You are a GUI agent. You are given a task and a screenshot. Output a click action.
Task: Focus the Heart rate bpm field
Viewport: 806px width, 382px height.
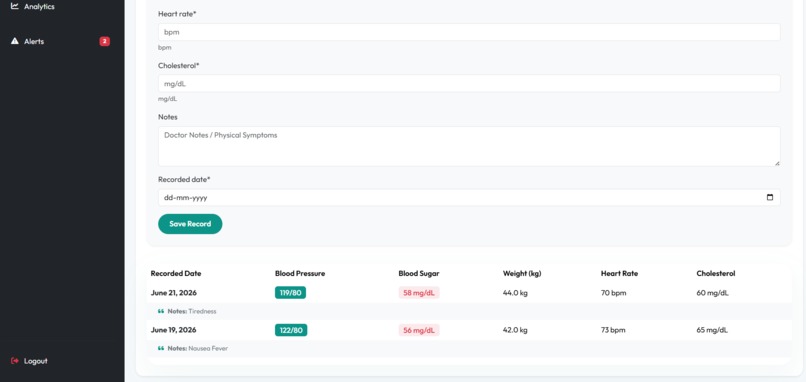469,32
